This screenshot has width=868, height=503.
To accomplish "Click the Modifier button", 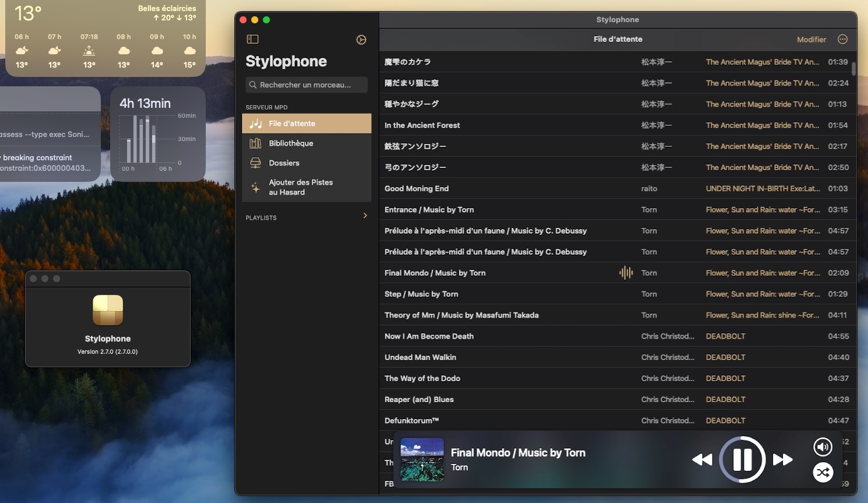I will (x=811, y=40).
